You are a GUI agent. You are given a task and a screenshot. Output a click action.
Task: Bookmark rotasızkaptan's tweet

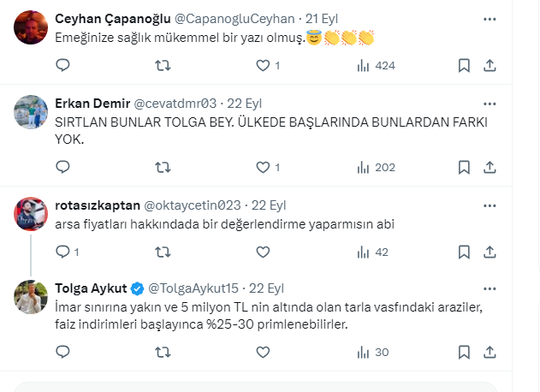click(x=464, y=252)
